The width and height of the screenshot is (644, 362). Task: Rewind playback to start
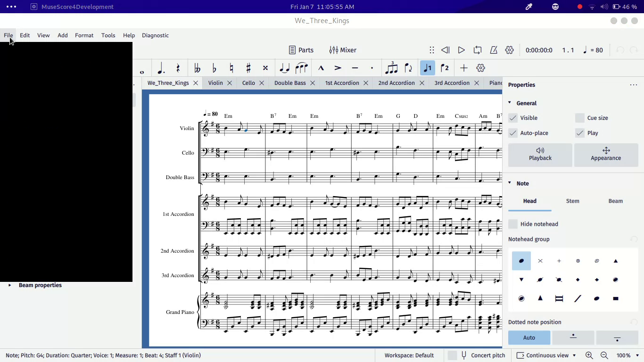coord(446,50)
